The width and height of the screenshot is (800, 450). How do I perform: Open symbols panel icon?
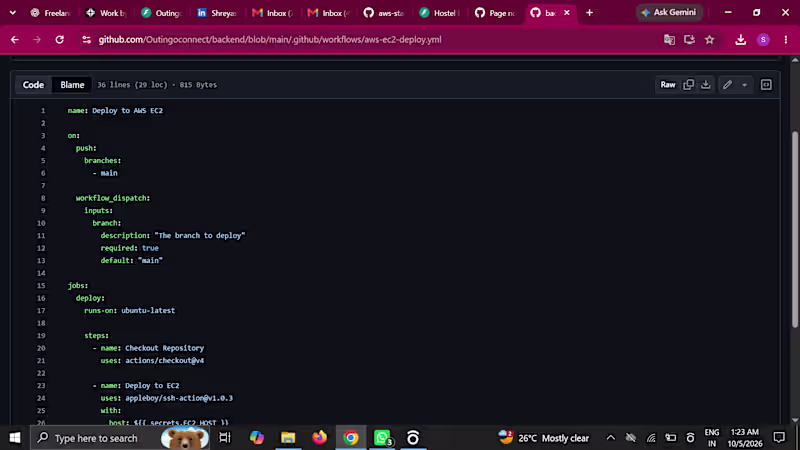click(766, 85)
